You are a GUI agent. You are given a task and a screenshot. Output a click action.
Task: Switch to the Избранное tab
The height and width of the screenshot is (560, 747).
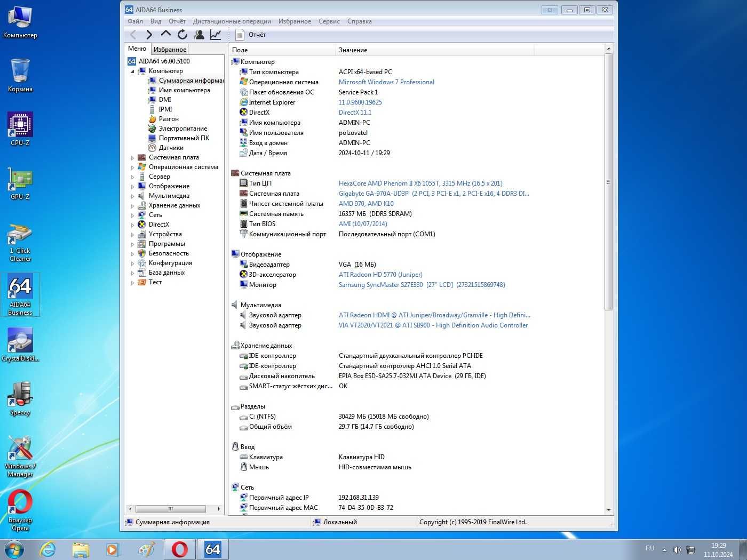coord(170,50)
